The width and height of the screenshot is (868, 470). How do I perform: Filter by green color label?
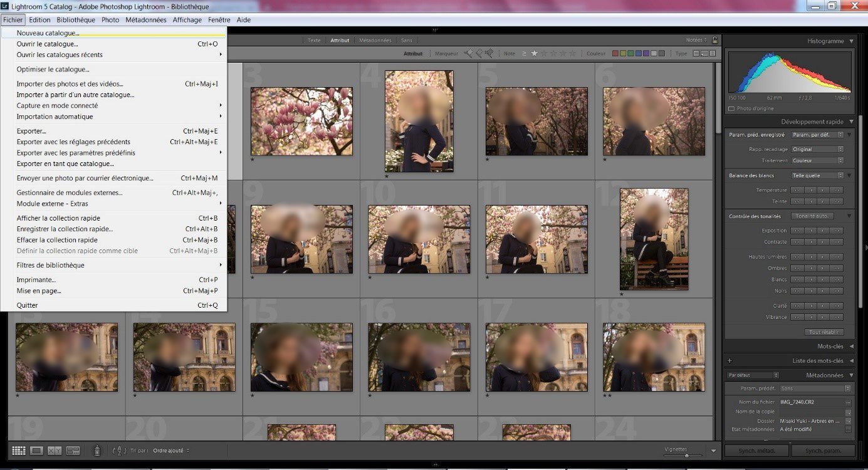coord(630,53)
